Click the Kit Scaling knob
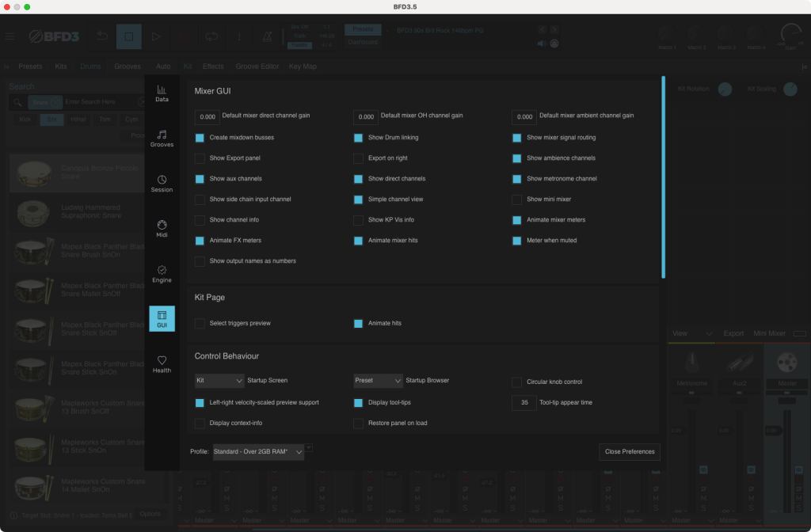The height and width of the screenshot is (532, 811). coord(790,89)
